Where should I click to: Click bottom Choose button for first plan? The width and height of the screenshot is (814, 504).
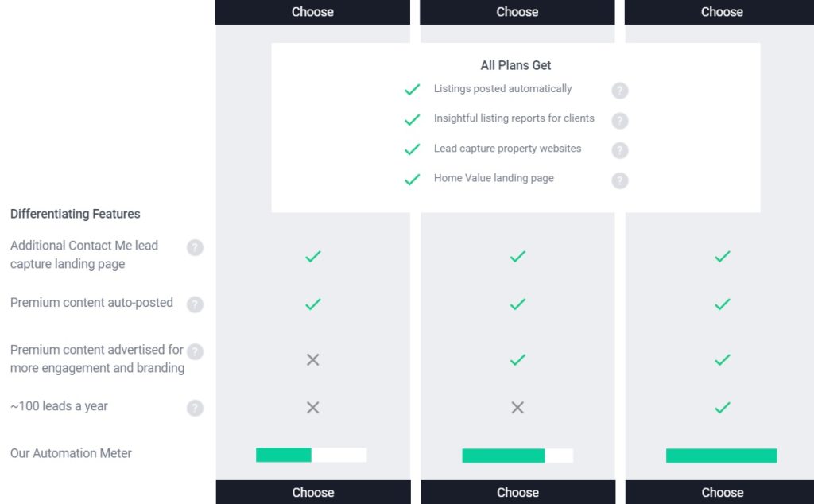tap(312, 492)
